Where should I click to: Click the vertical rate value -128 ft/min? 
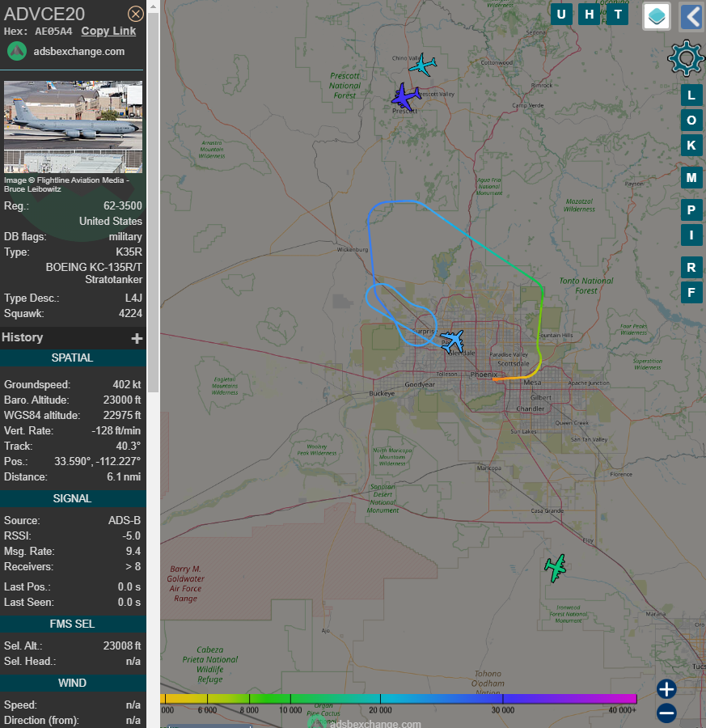(x=116, y=431)
